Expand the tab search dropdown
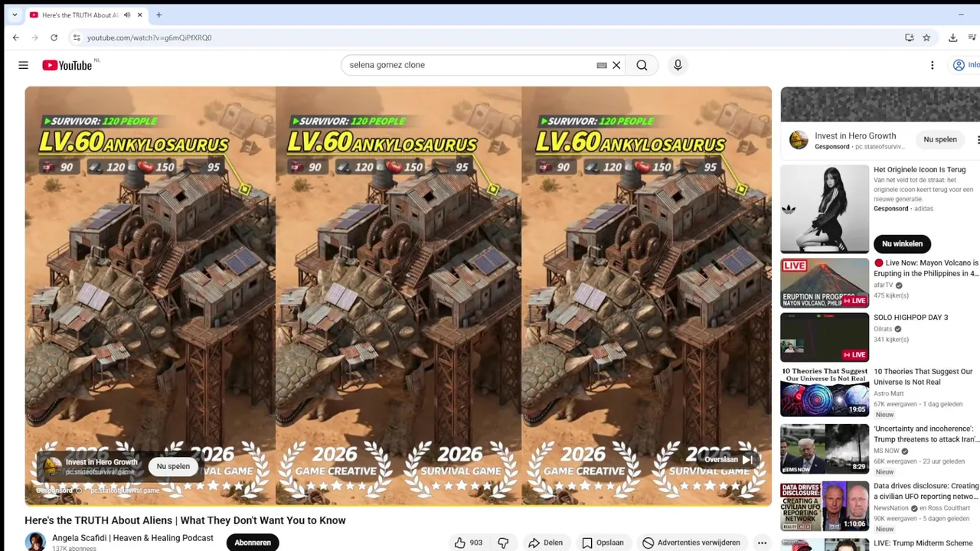Image resolution: width=980 pixels, height=551 pixels. tap(14, 15)
